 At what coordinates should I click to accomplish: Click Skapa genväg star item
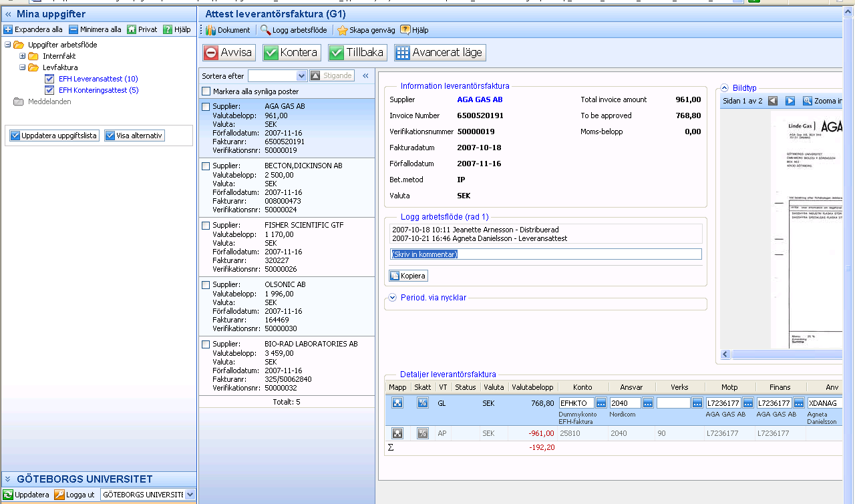click(x=366, y=30)
